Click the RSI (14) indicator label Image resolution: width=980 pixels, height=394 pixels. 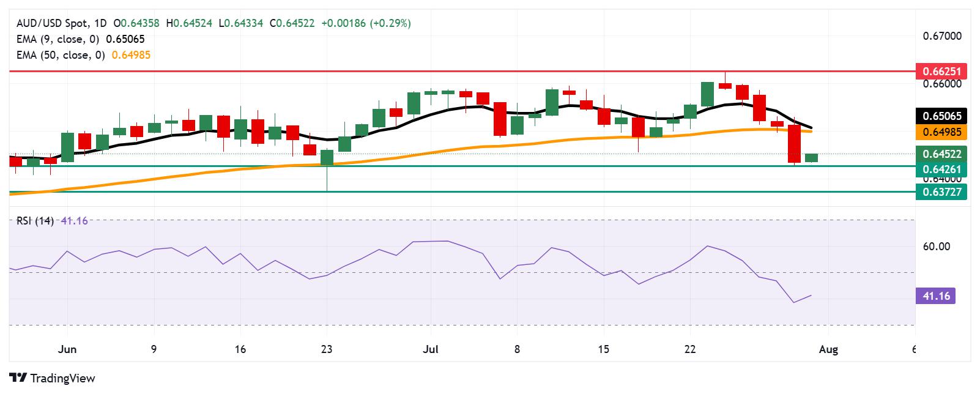35,221
